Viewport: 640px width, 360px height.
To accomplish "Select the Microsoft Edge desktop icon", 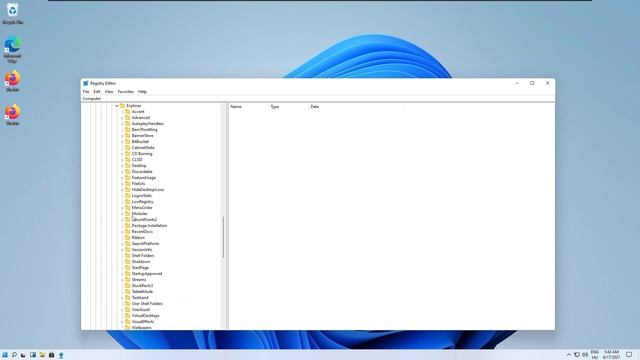I will [12, 49].
